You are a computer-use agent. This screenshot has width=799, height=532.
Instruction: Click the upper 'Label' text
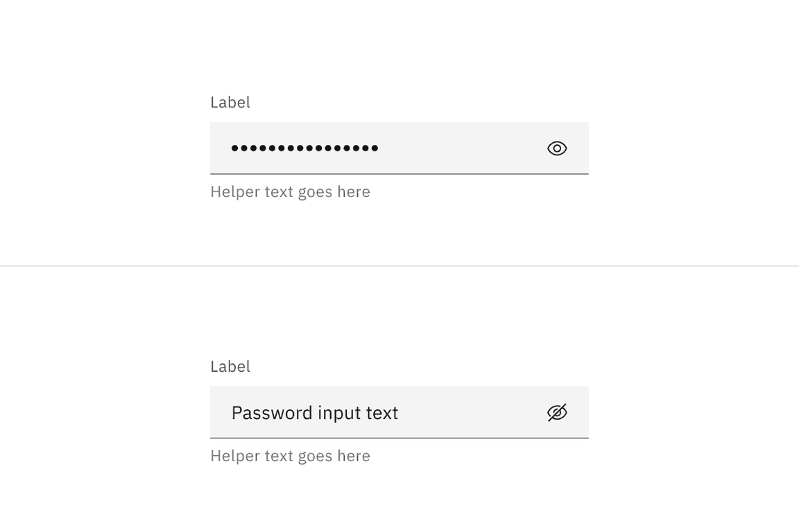[x=230, y=102]
